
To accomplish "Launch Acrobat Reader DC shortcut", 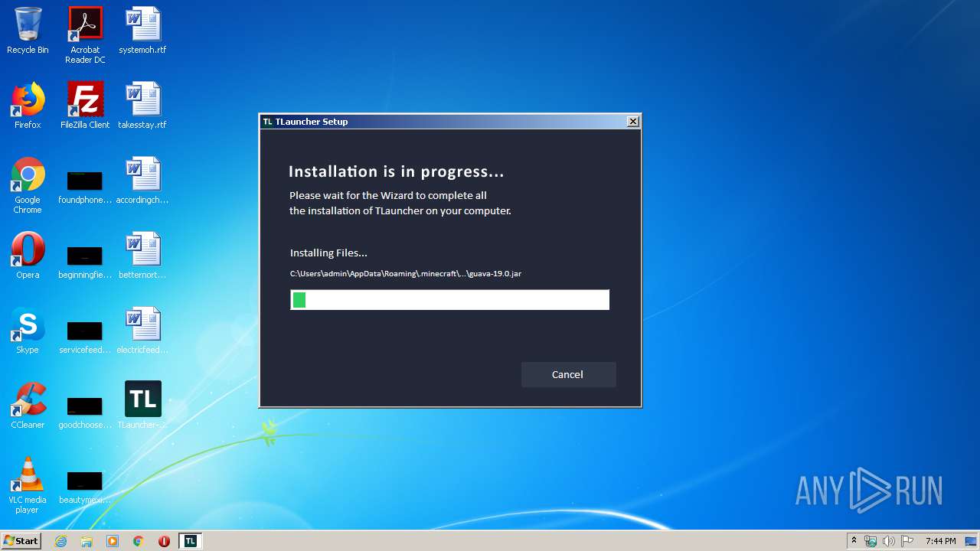I will (x=85, y=35).
